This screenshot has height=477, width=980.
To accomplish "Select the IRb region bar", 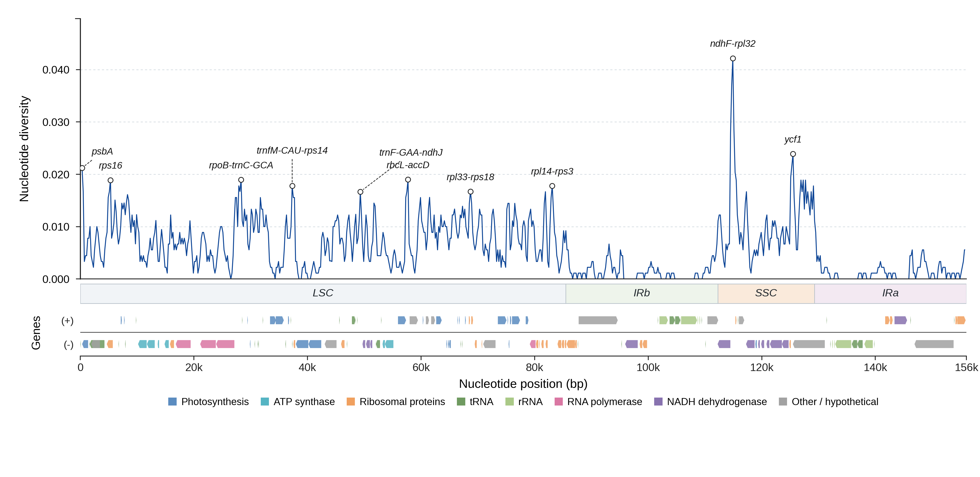I will [x=642, y=293].
